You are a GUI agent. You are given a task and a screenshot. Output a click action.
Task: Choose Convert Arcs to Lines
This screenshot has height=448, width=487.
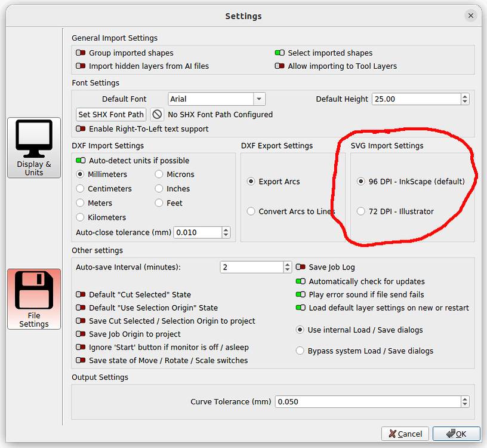[251, 211]
